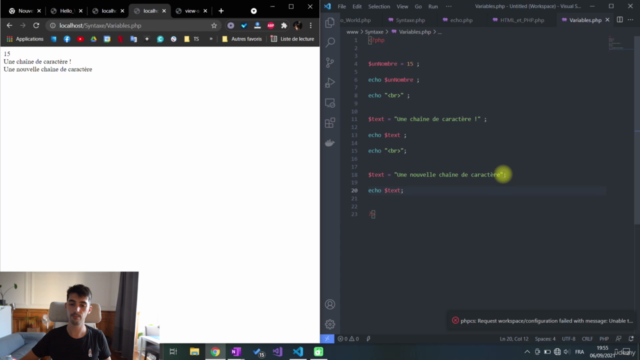
Task: Bookmark this page with the star
Action: (214, 25)
